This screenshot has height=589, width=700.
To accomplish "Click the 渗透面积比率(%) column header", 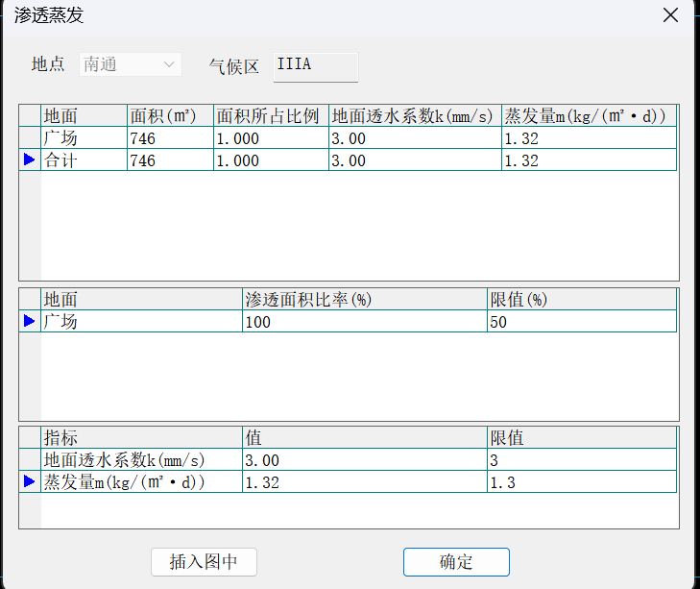I will coord(364,300).
